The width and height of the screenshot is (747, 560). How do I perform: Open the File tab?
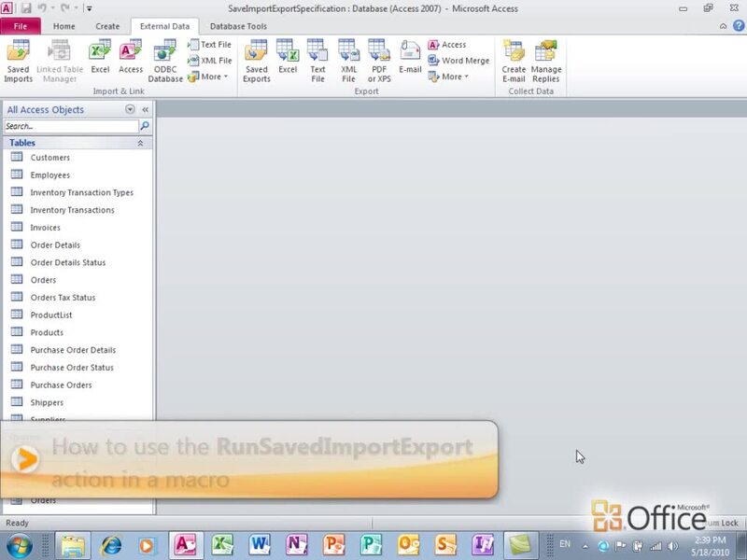pos(20,26)
